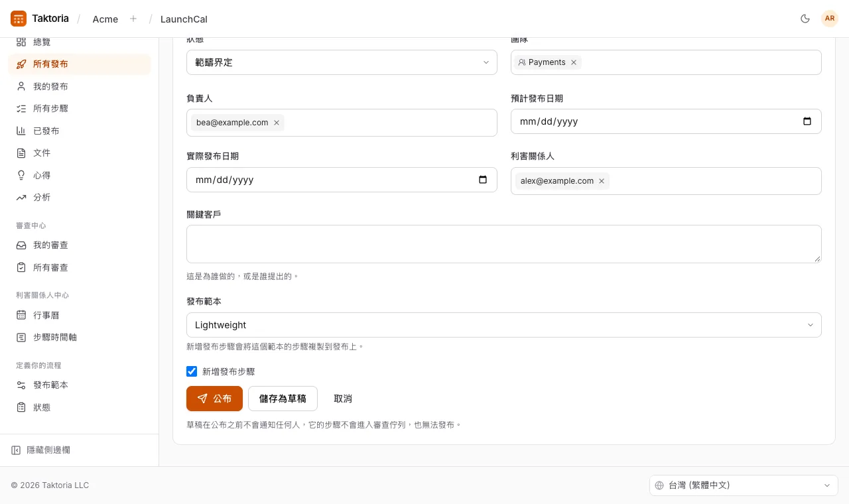This screenshot has height=504, width=849.
Task: Go to 文件 page
Action: (x=80, y=153)
